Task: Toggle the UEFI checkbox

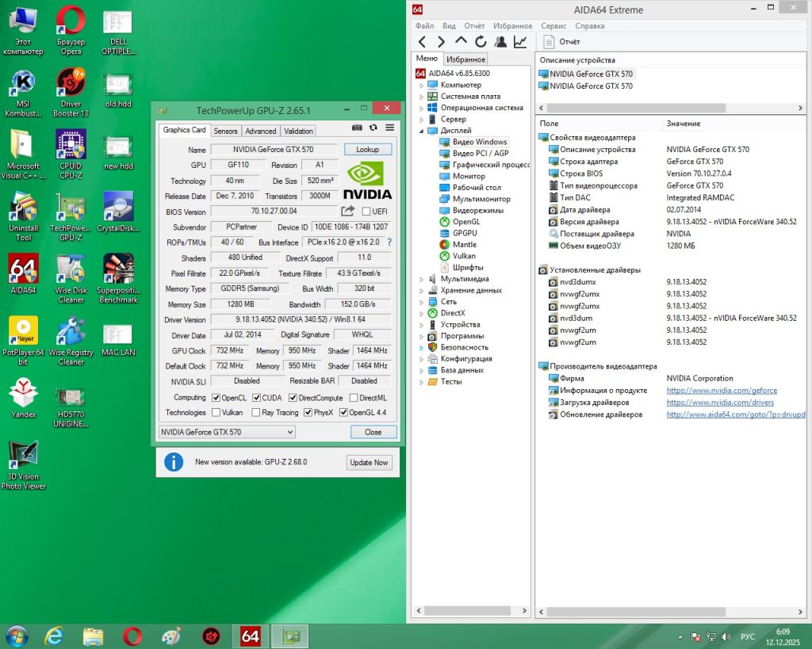Action: tap(366, 211)
